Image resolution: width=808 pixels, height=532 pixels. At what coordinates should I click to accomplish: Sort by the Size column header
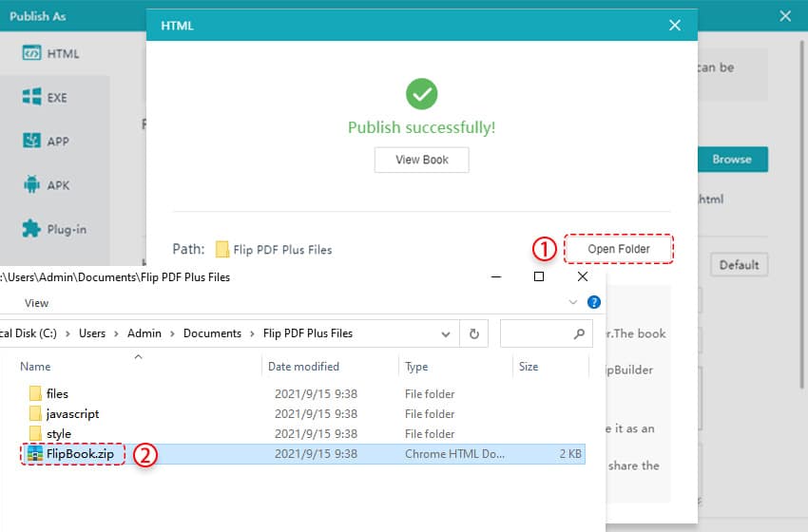tap(529, 366)
